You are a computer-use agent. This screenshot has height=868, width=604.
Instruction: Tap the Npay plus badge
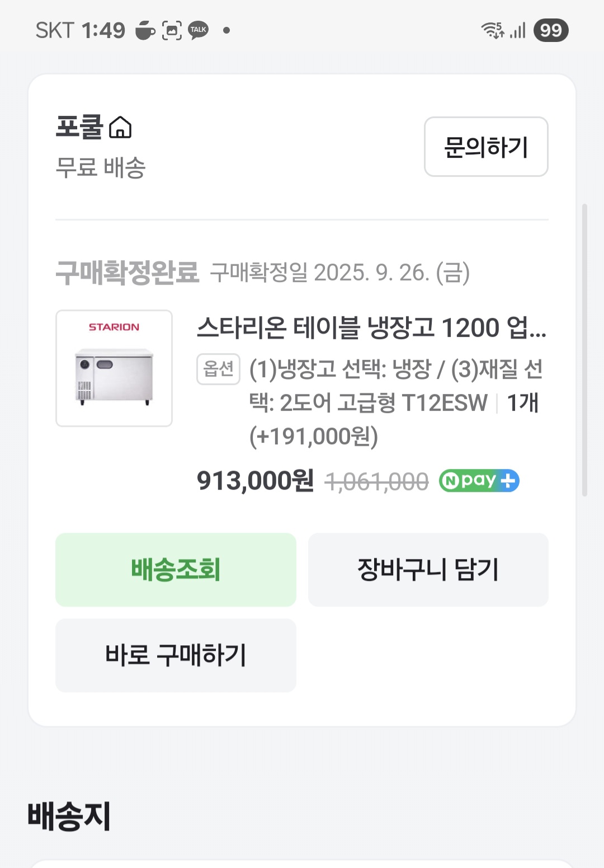(479, 481)
